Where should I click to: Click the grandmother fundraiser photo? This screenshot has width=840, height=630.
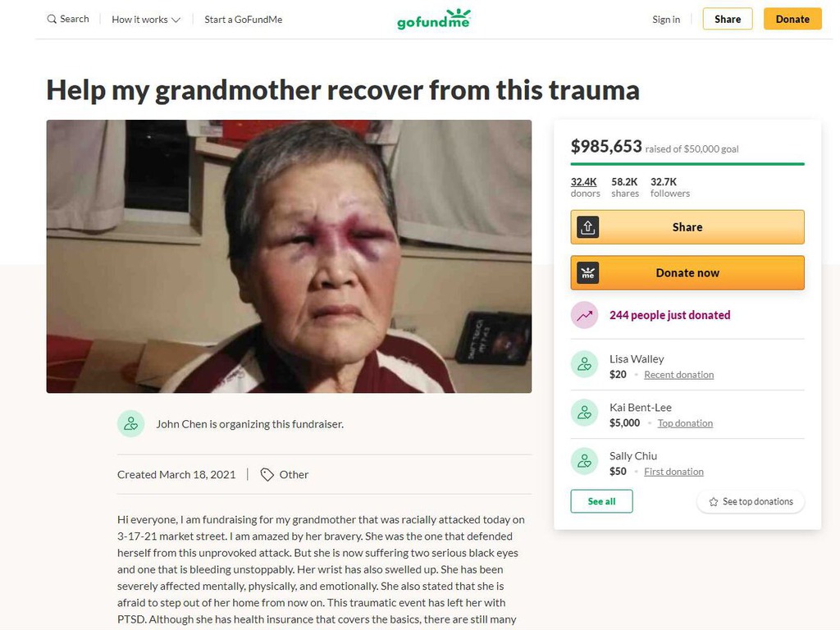point(289,256)
